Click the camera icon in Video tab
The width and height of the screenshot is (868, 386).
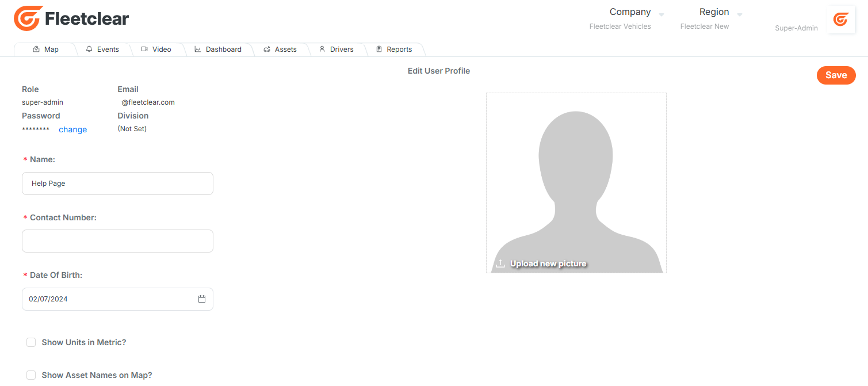144,49
